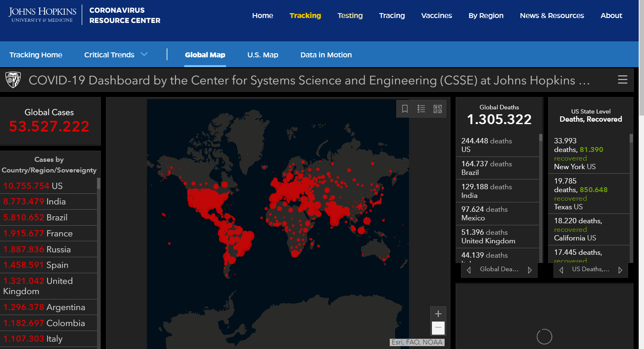Open the basemap gallery grid icon
The image size is (644, 349).
(x=438, y=109)
